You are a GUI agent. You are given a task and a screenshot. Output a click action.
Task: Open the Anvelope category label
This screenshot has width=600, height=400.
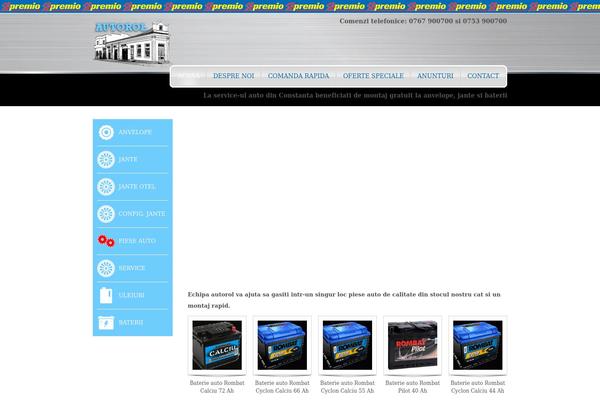(135, 132)
